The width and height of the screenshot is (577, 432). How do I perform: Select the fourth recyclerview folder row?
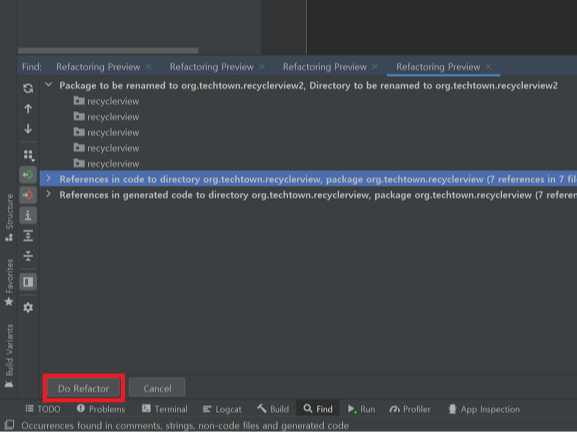[106, 148]
